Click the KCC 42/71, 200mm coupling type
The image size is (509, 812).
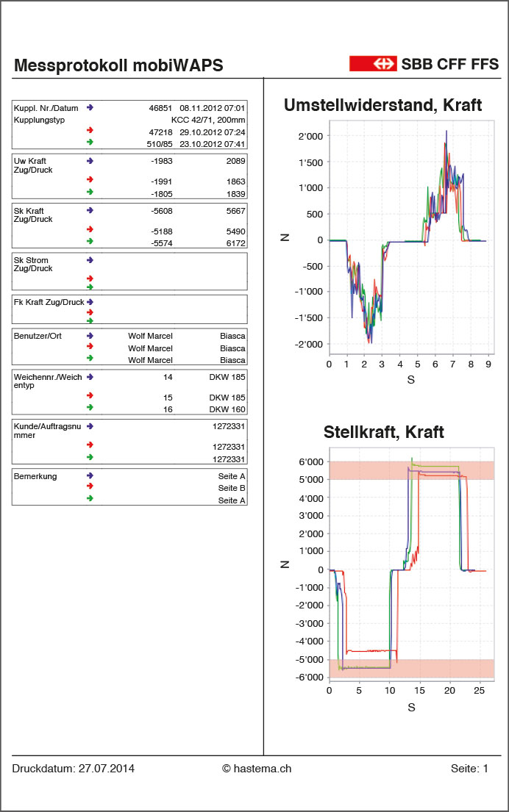pos(208,120)
